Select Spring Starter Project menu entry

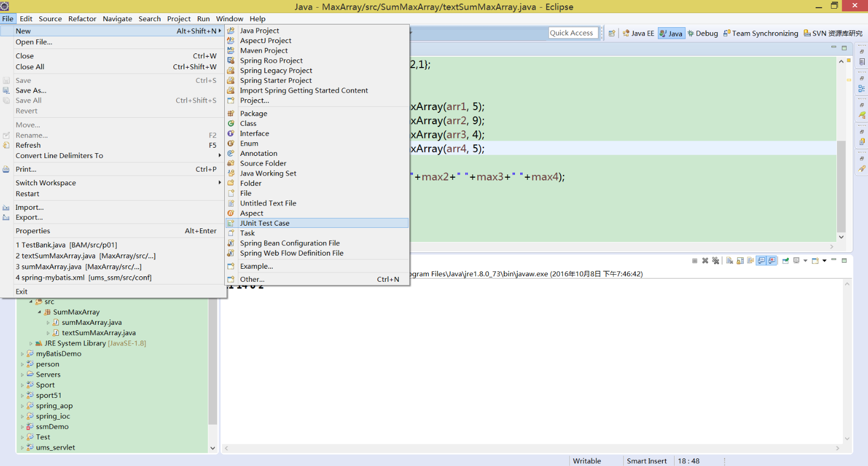coord(317,80)
